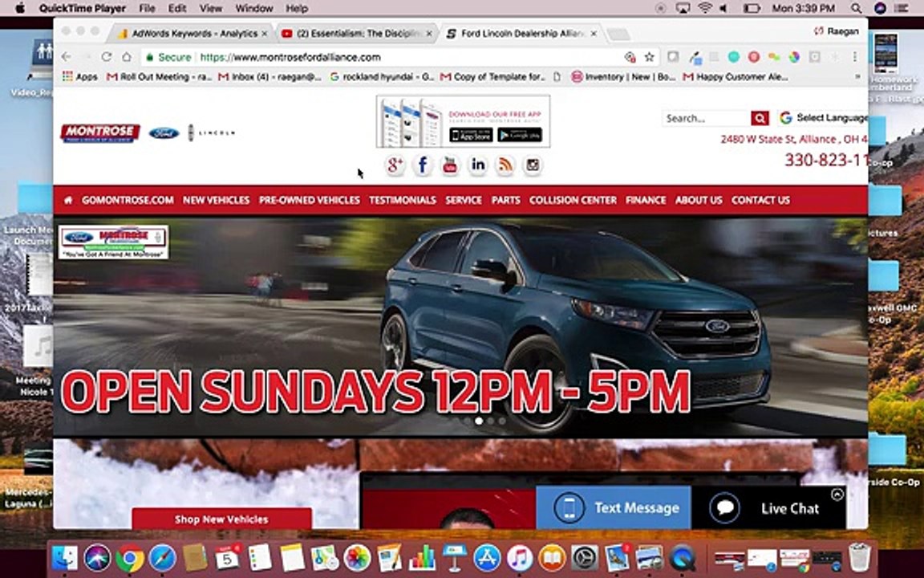Open the Select Language dropdown
Image resolution: width=924 pixels, height=578 pixels.
823,118
